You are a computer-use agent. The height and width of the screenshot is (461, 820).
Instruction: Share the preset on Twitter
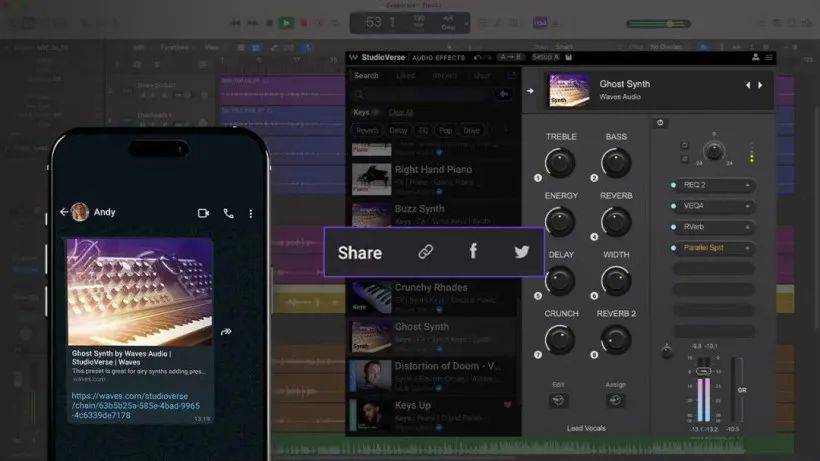point(521,252)
